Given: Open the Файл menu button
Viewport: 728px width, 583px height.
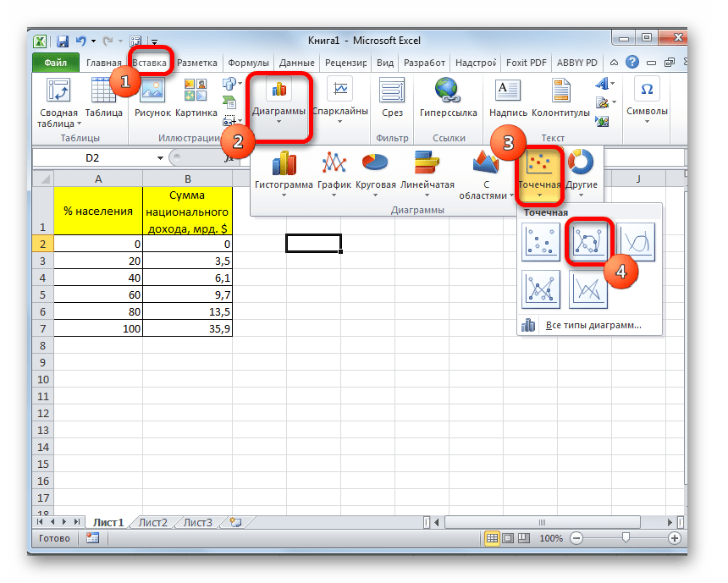Looking at the screenshot, I should click(x=56, y=63).
